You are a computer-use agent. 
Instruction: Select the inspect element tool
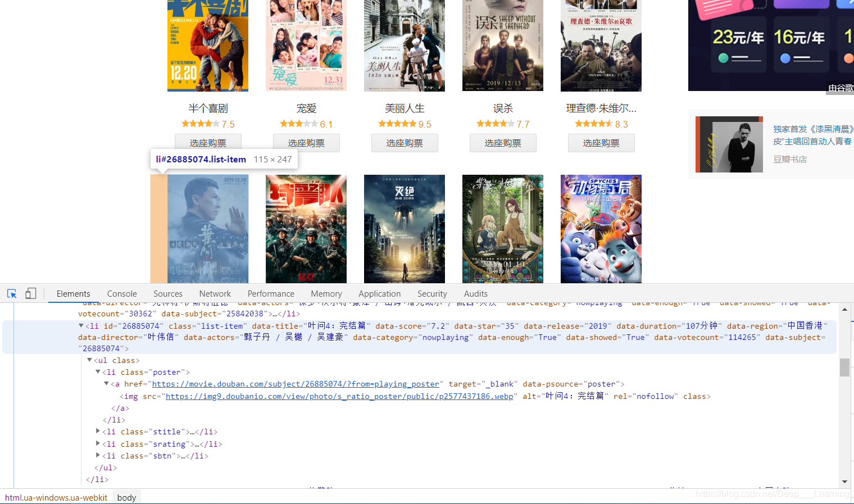pyautogui.click(x=11, y=293)
